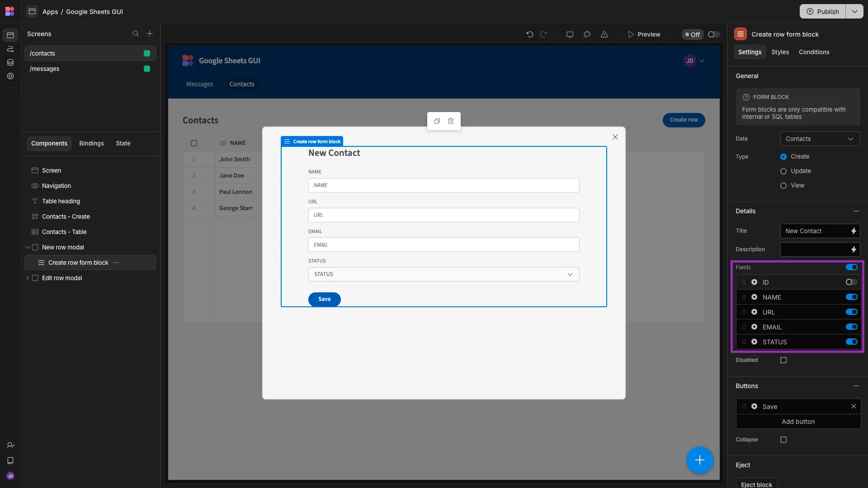Open settings cog for ID field
The width and height of the screenshot is (868, 488).
point(754,282)
